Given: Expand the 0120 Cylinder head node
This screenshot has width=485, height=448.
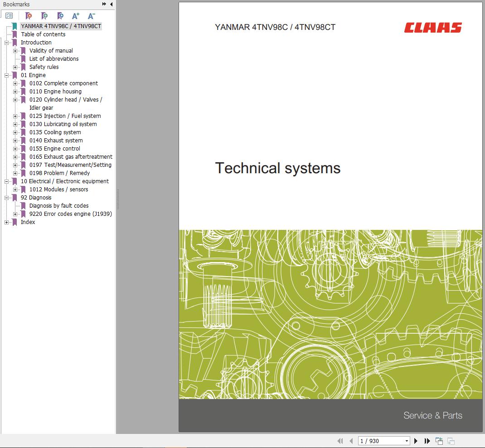Looking at the screenshot, I should [15, 100].
